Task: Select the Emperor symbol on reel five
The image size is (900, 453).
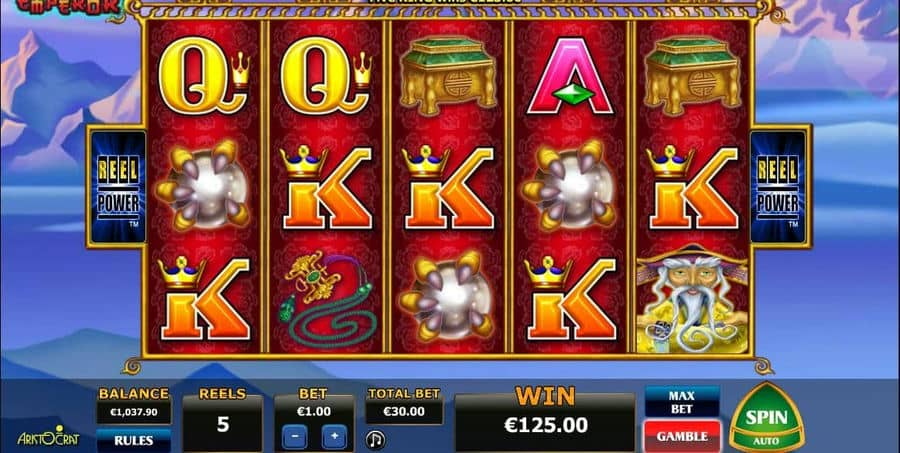Action: [x=692, y=299]
